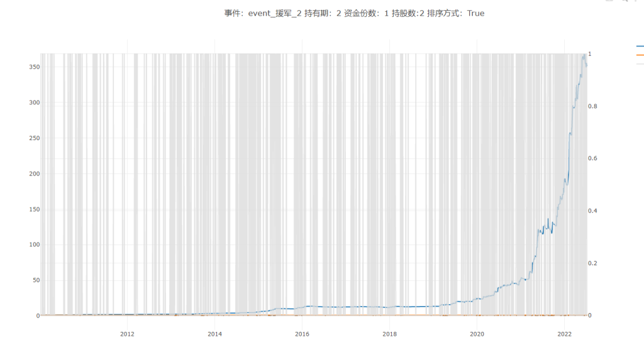Click the blue curve's peak in 2022
644x352 pixels.
(x=584, y=55)
